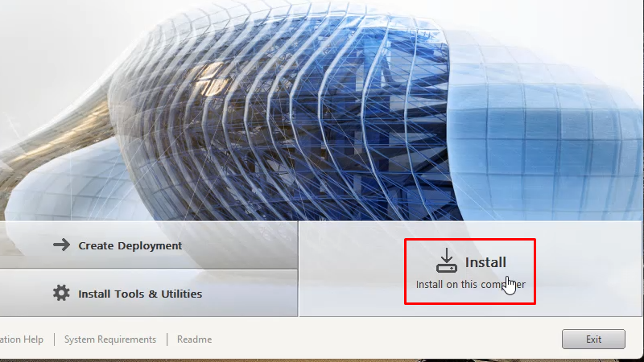Click the Exit button

tap(593, 339)
